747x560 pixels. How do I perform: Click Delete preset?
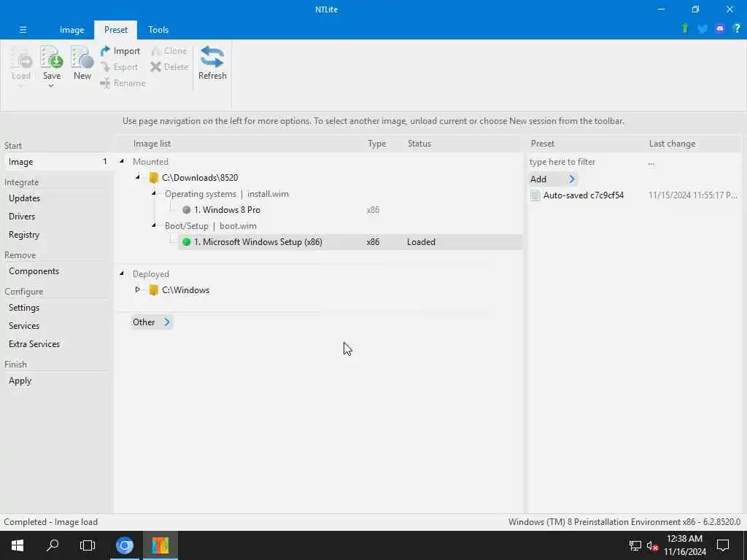point(169,67)
